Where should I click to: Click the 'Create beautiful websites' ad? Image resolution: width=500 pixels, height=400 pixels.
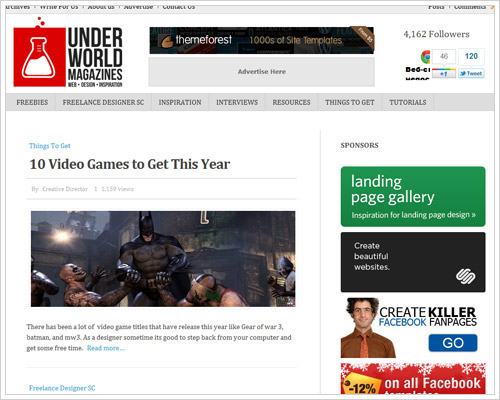tap(413, 262)
